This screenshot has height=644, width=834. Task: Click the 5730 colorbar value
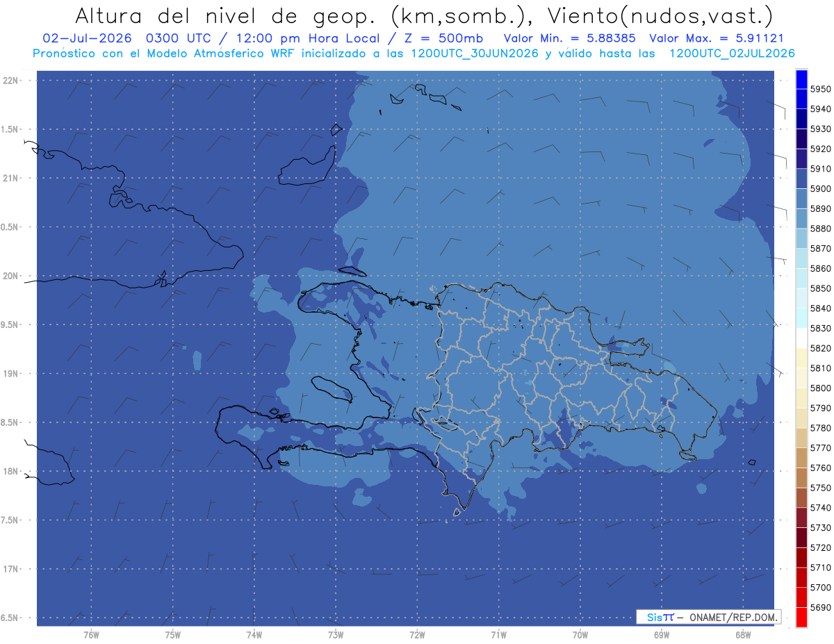821,528
